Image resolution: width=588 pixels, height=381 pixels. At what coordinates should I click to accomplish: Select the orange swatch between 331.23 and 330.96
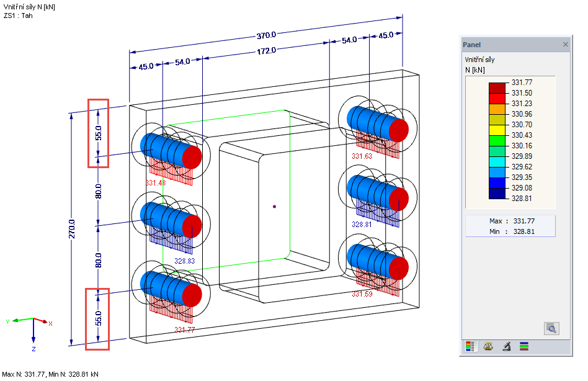[x=497, y=109]
